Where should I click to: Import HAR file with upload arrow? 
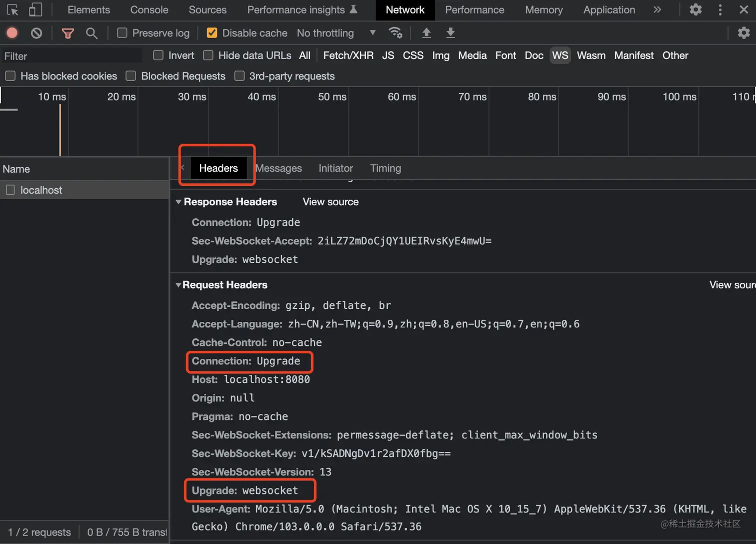point(426,33)
